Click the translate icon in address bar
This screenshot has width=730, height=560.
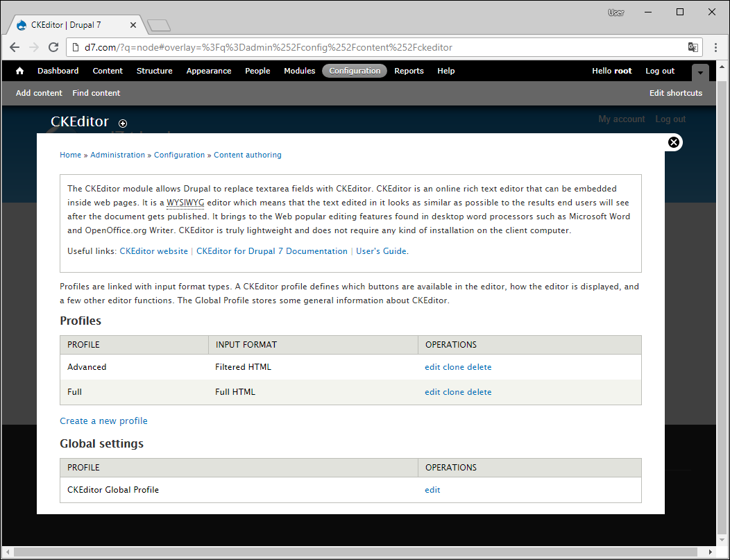click(x=693, y=47)
